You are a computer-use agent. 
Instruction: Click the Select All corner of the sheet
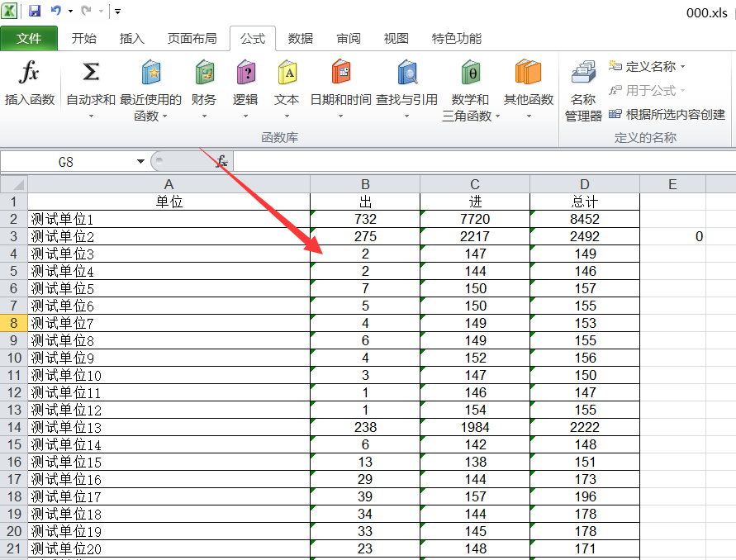tap(14, 184)
